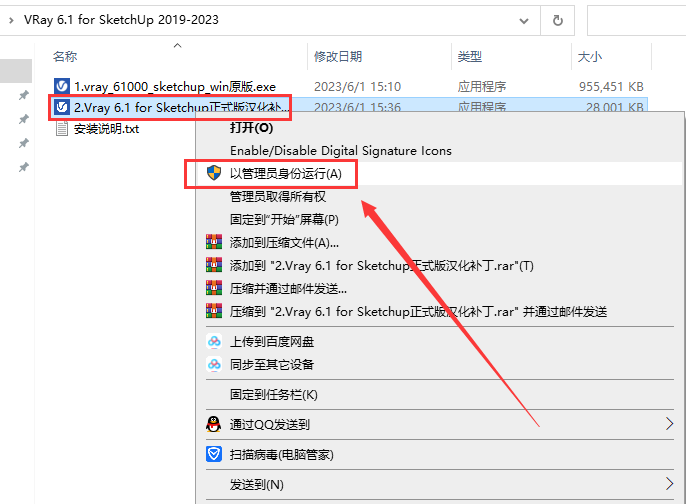Click the WinRAR icon next to 添加到压缩文件(A)
Screen dimensions: 686x504
[x=213, y=242]
